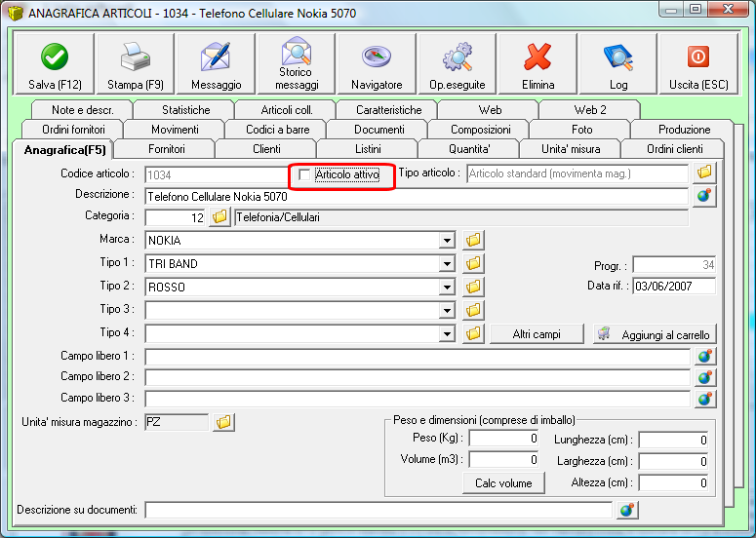The width and height of the screenshot is (756, 538).
Task: Click the Lunghezza (cm) input field
Action: [673, 440]
